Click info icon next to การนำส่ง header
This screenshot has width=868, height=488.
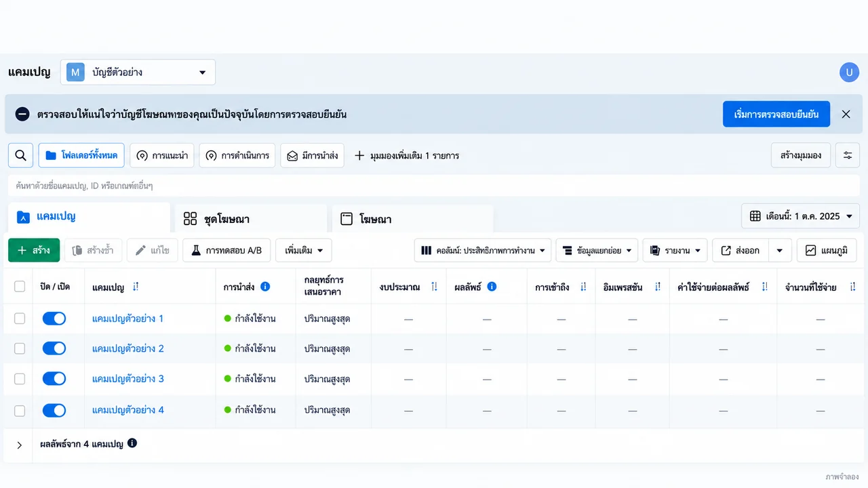coord(265,287)
